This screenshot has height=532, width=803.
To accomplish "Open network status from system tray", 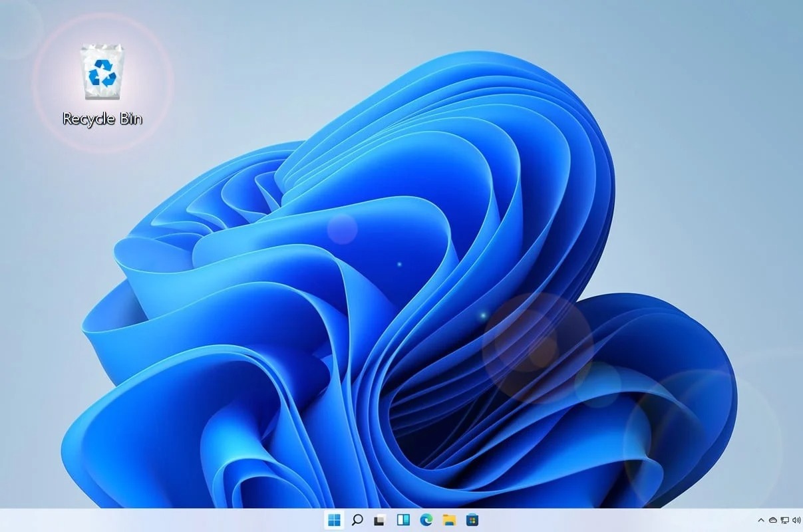I will 784,520.
